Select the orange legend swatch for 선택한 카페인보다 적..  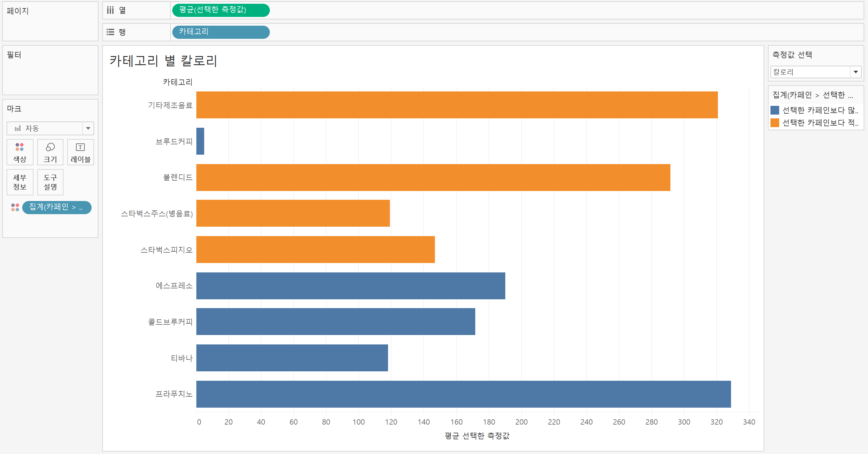tap(775, 123)
